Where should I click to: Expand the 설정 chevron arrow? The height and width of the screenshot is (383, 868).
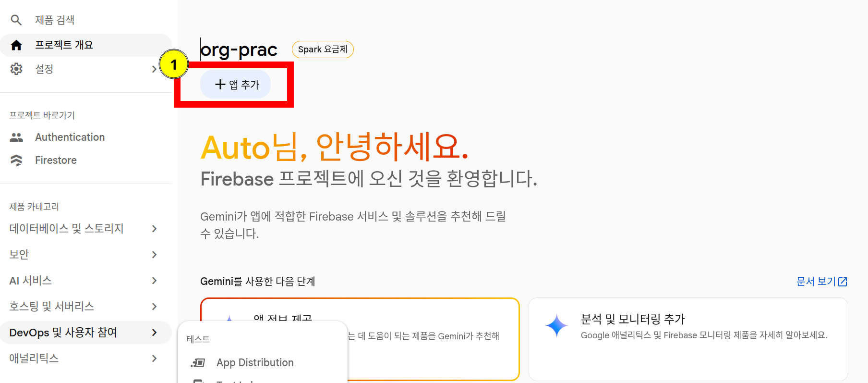154,69
